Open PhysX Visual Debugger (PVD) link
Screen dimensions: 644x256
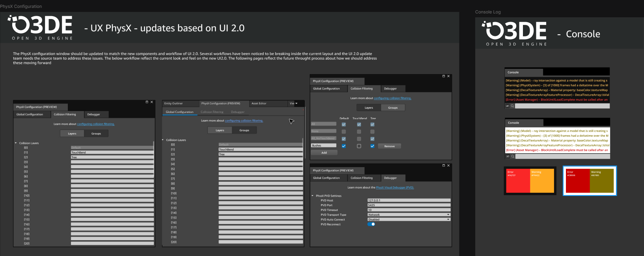[x=395, y=188]
